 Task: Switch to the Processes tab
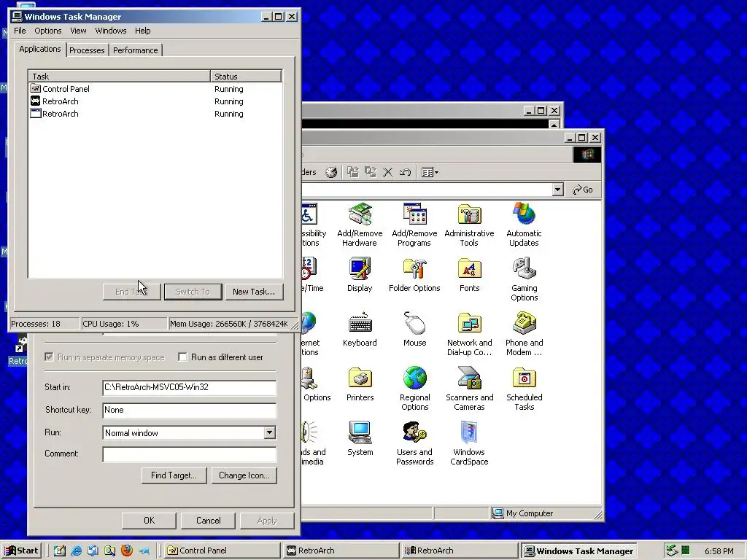coord(87,50)
